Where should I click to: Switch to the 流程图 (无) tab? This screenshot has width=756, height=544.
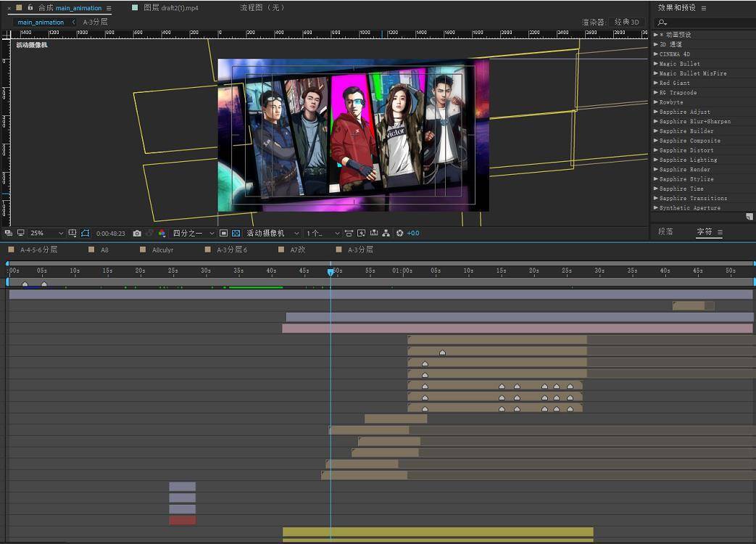tap(263, 8)
